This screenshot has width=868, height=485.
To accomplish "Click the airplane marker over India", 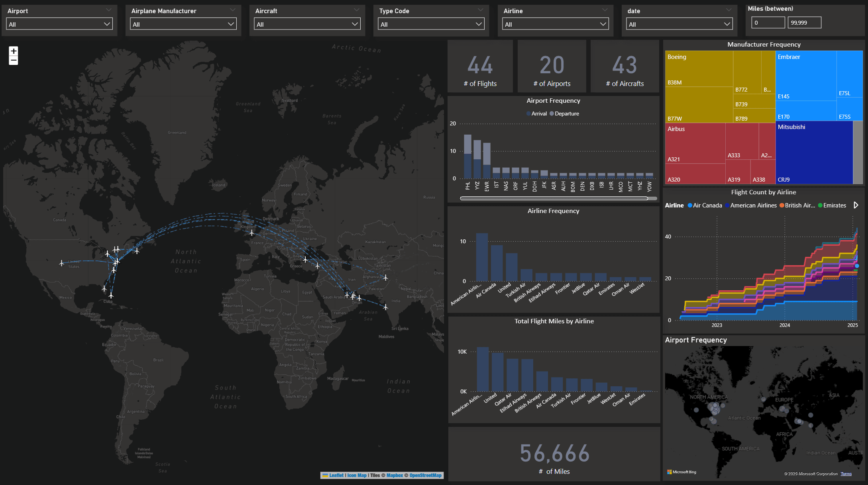I will pos(385,307).
